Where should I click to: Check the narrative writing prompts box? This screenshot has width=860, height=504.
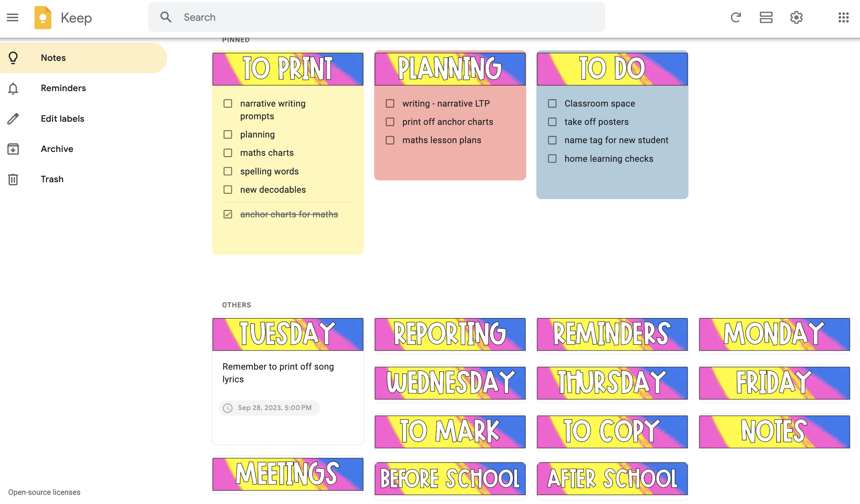tap(228, 103)
